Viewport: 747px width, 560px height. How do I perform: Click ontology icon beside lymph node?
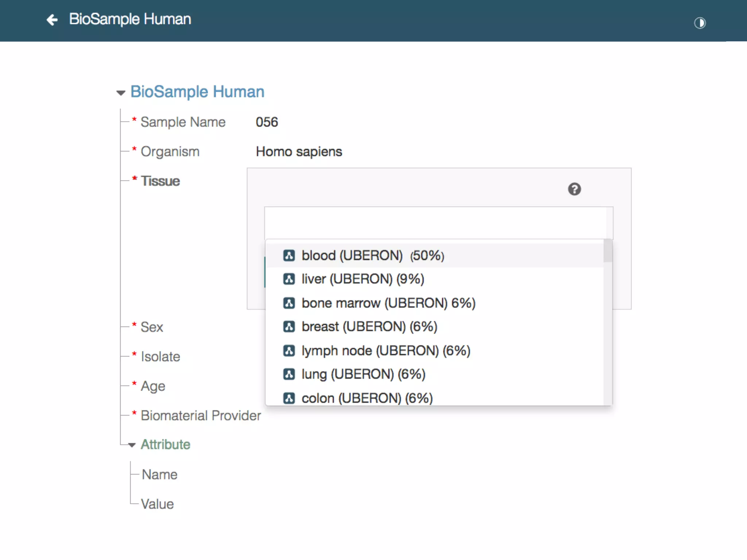pos(289,351)
